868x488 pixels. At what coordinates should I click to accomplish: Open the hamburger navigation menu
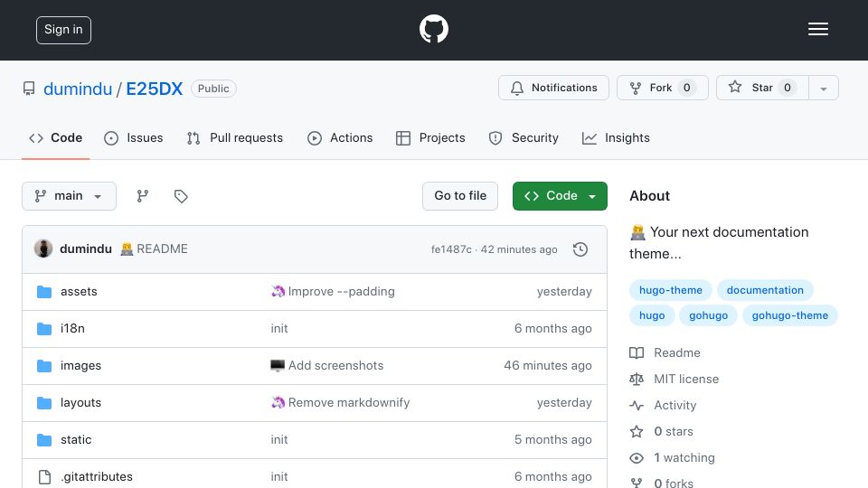(x=817, y=29)
